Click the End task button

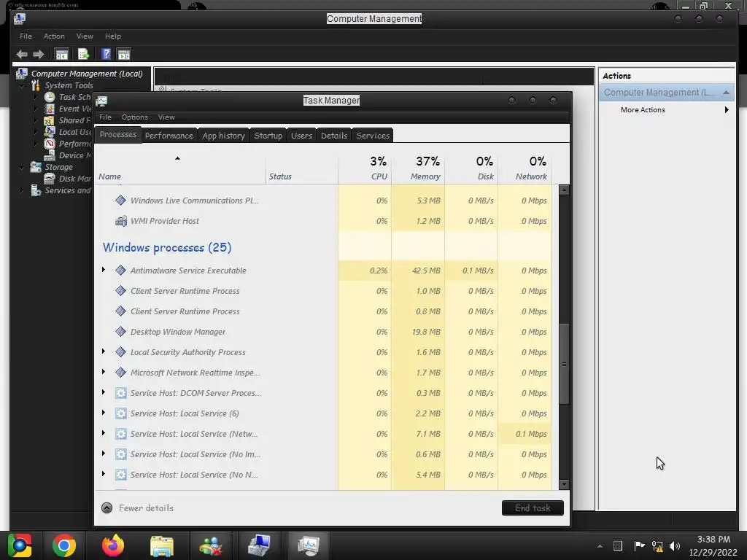pos(533,508)
